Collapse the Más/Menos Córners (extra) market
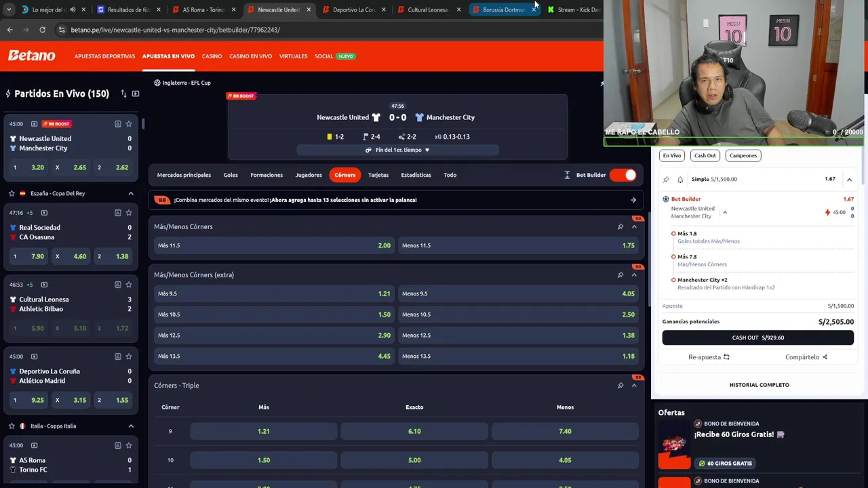The width and height of the screenshot is (868, 488). click(634, 274)
